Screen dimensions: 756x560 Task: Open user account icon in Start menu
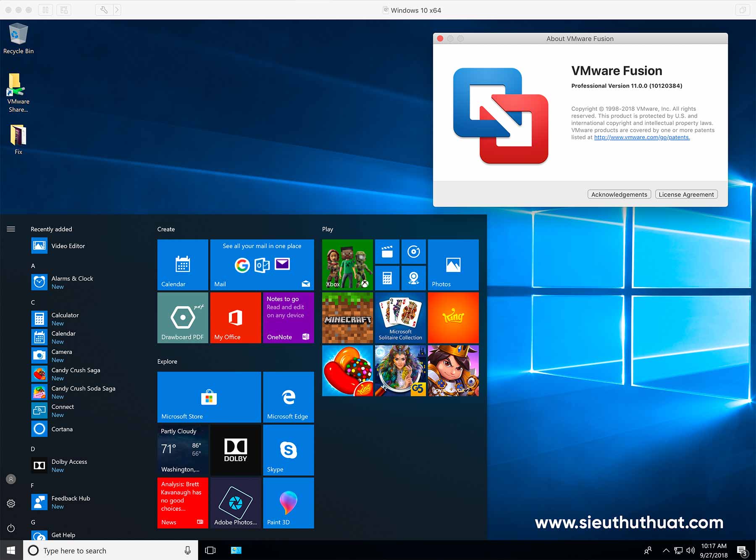pos(11,479)
